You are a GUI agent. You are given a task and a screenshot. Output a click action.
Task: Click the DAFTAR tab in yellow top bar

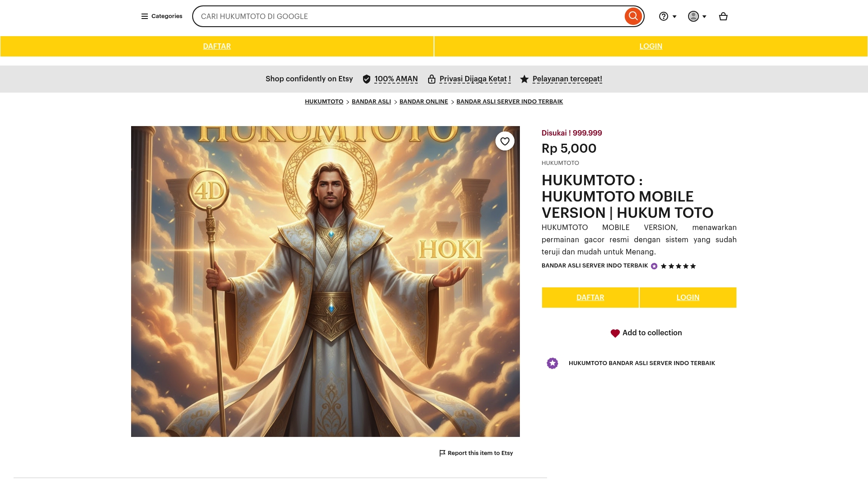click(x=217, y=46)
